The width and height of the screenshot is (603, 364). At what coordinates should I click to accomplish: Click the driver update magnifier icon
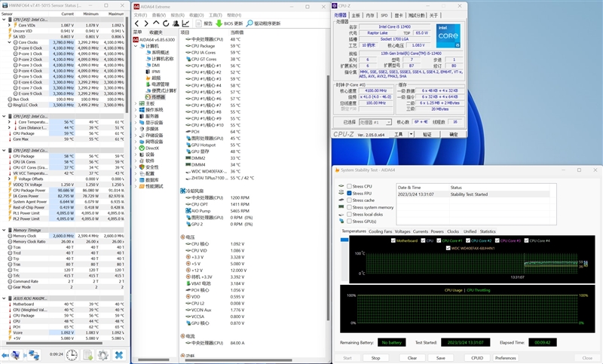(249, 23)
